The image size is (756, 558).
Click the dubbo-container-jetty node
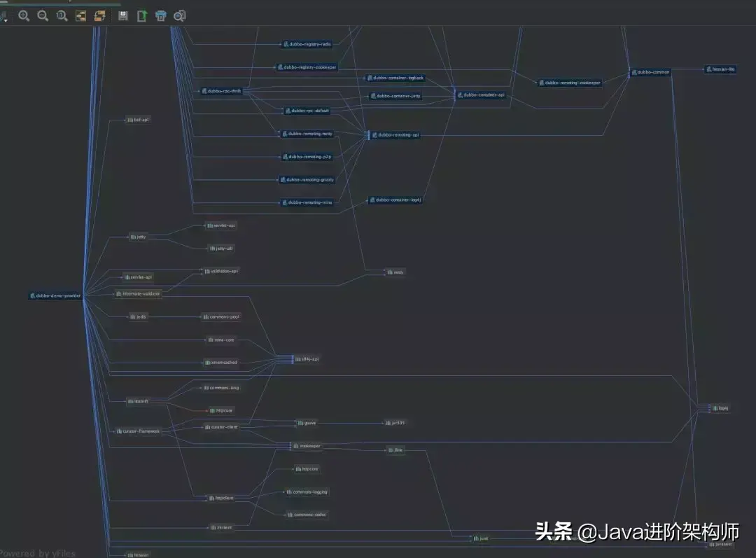coord(395,96)
